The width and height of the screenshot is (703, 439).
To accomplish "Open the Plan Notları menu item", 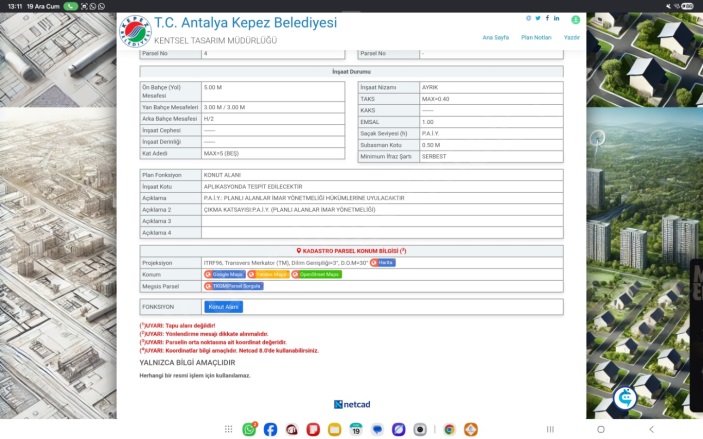I will click(536, 37).
